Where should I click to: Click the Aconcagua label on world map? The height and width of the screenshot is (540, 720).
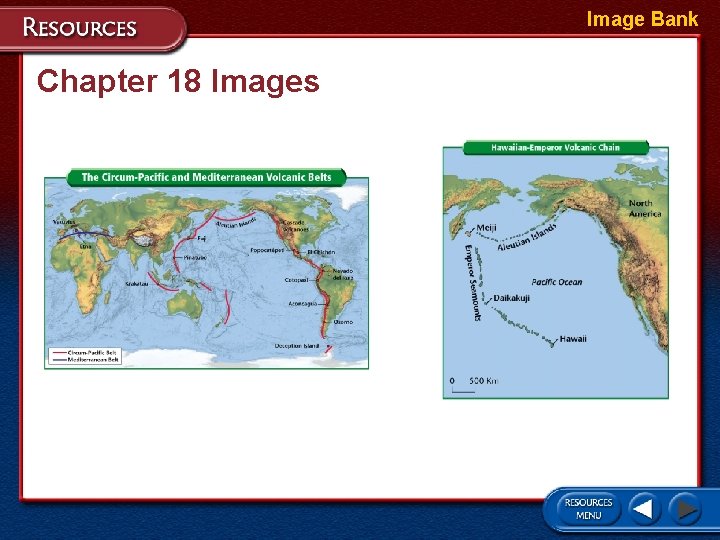pyautogui.click(x=302, y=304)
